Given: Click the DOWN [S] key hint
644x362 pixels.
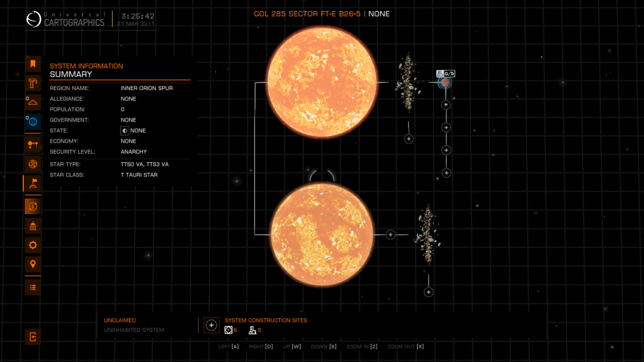Looking at the screenshot, I should click(324, 346).
